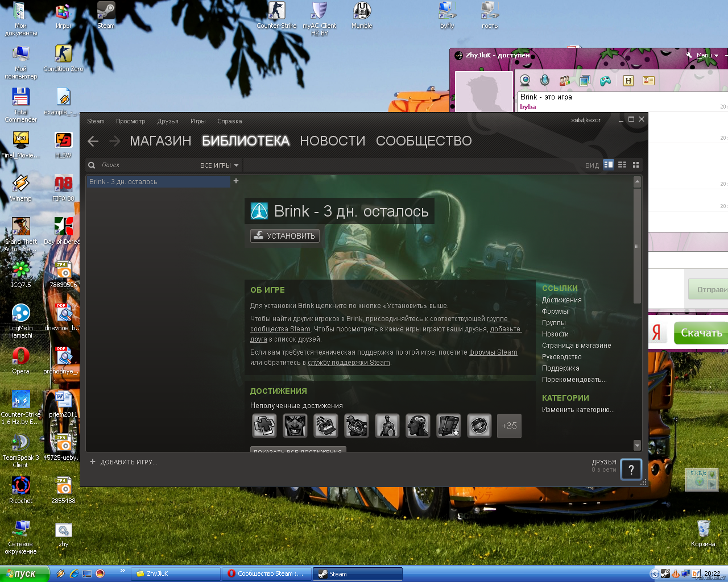The width and height of the screenshot is (728, 582).
Task: Open the FIFA 08 desktop shortcut
Action: coord(63,188)
